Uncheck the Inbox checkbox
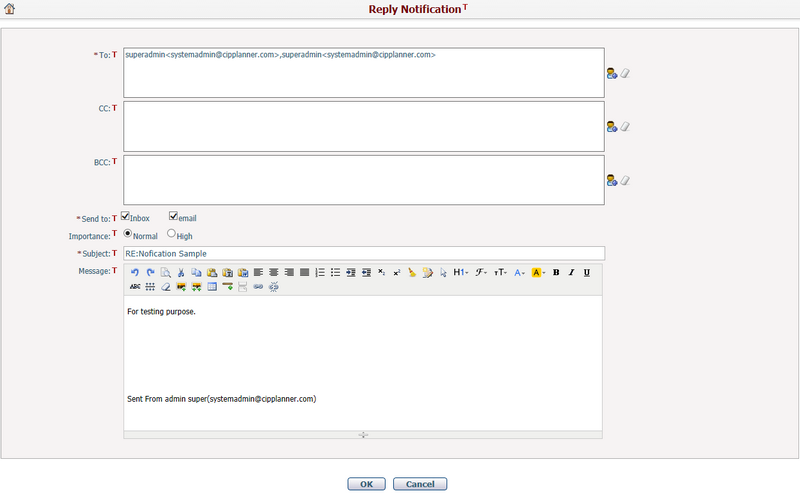This screenshot has height=495, width=800. pos(126,216)
